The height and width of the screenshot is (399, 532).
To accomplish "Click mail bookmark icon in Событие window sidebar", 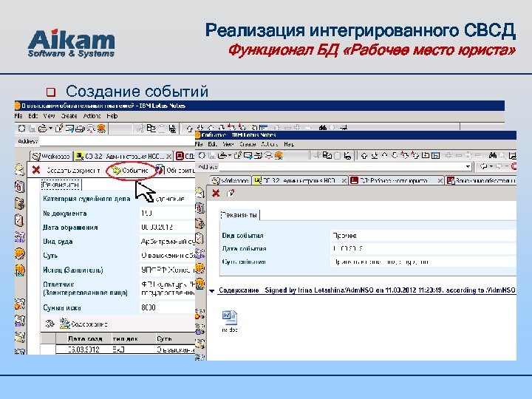I will (200, 193).
